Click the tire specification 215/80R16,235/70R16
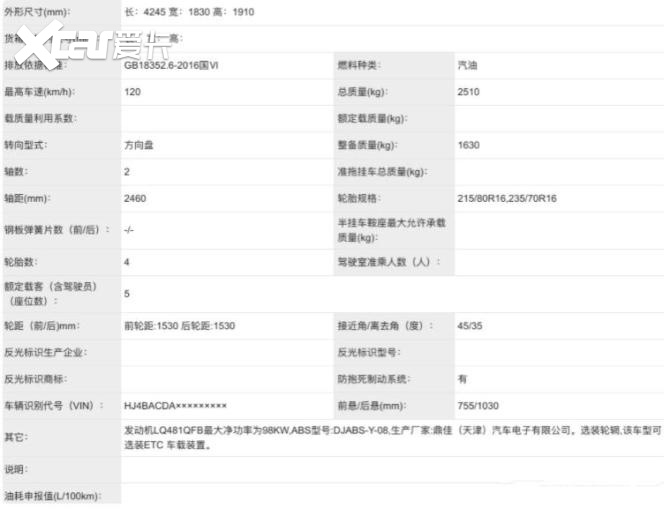Screen dimensions: 670x516 point(507,198)
